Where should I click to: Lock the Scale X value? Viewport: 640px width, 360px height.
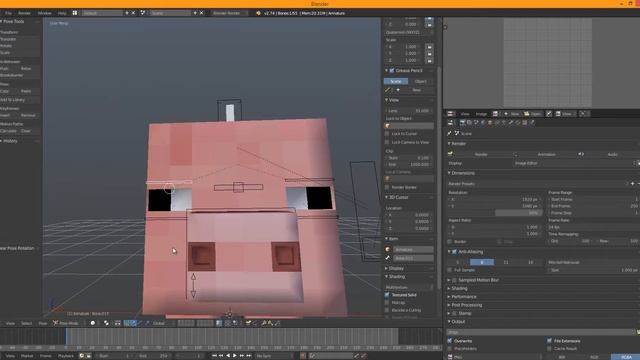[429, 47]
